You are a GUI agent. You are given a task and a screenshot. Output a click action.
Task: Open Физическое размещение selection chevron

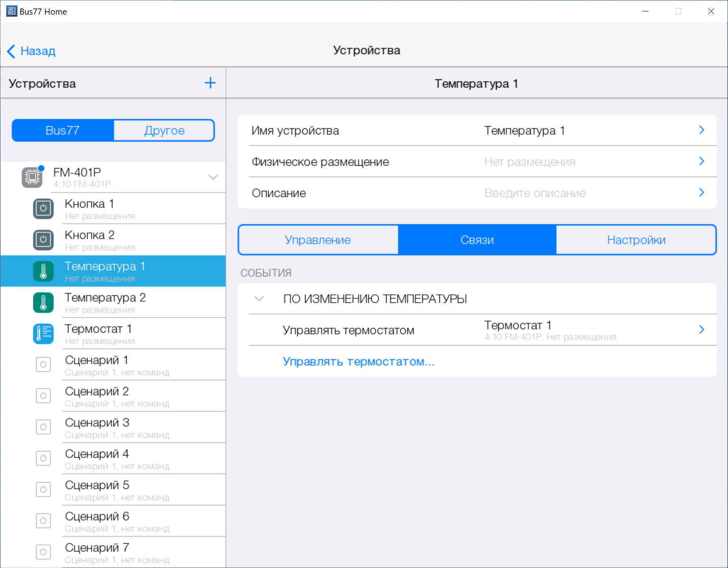point(701,162)
